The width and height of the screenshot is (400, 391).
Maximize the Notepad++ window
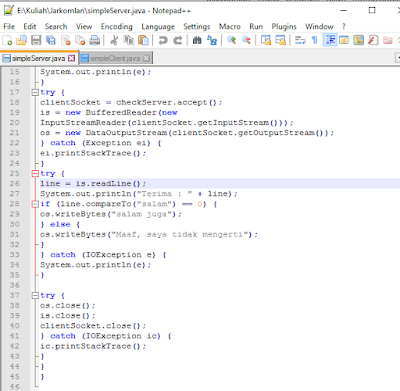pyautogui.click(x=372, y=10)
